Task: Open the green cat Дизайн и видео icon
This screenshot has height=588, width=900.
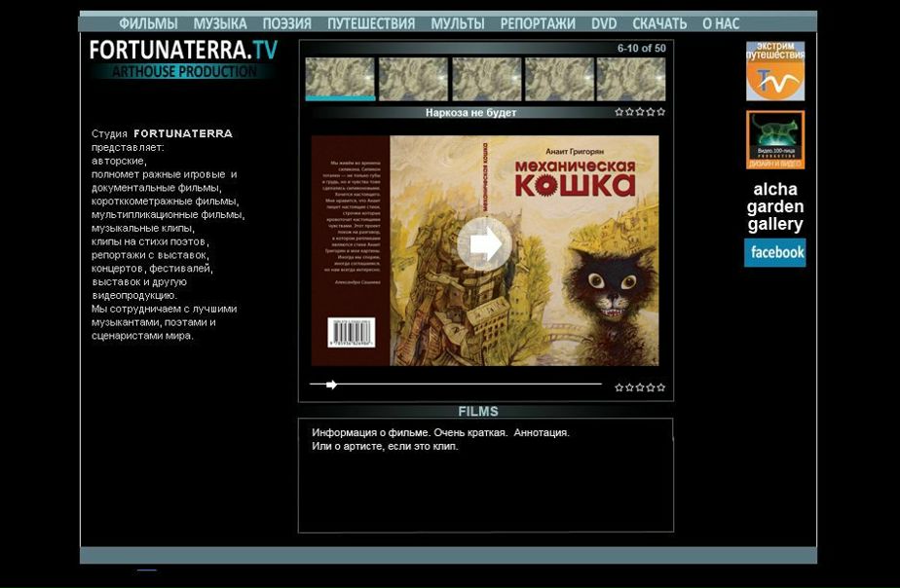Action: tap(774, 139)
